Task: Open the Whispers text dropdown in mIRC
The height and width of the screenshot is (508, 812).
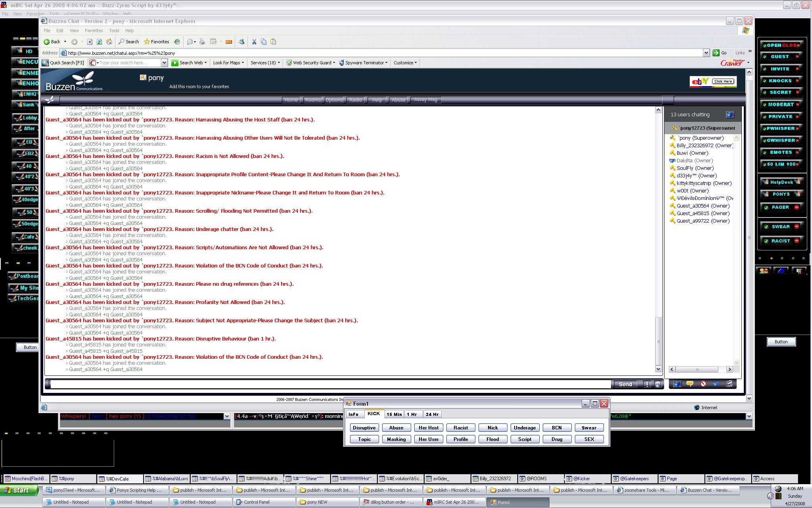Action: coord(227,416)
